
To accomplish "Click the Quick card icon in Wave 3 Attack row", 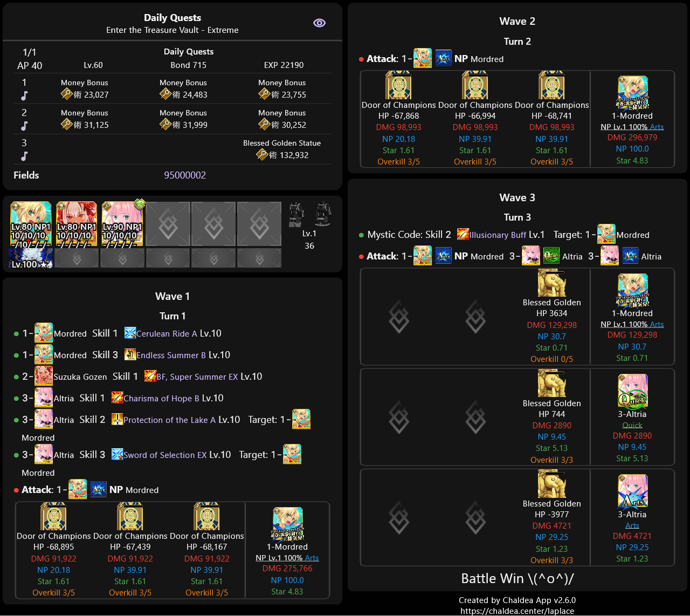I will tap(551, 256).
